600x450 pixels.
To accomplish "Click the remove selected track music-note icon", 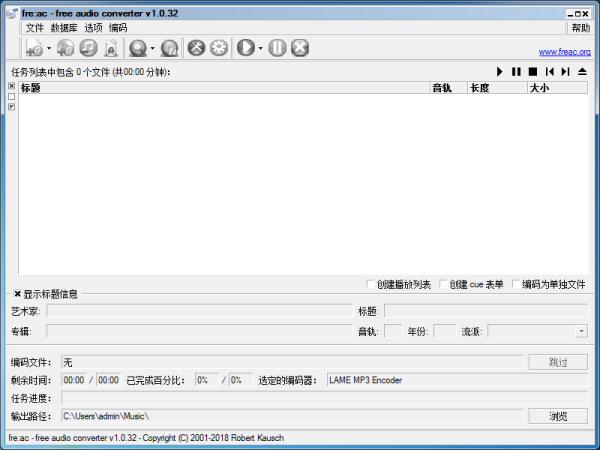I will [x=88, y=47].
